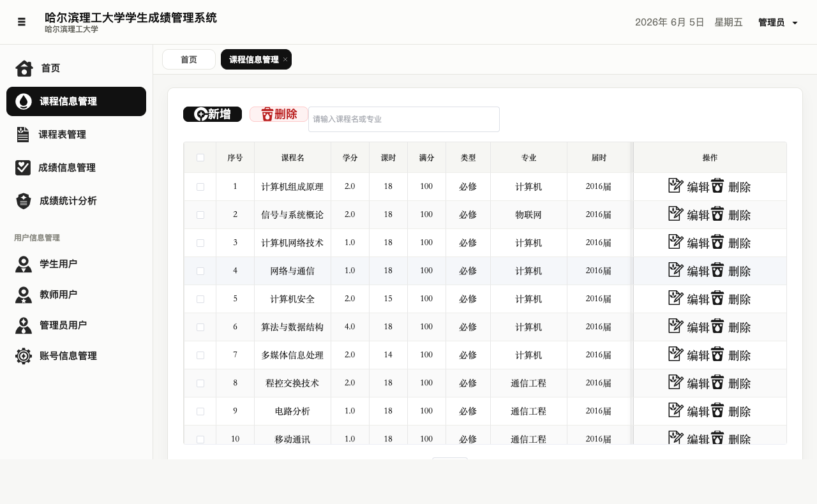Image resolution: width=817 pixels, height=504 pixels.
Task: Switch to the 首页 tab
Action: click(x=189, y=59)
